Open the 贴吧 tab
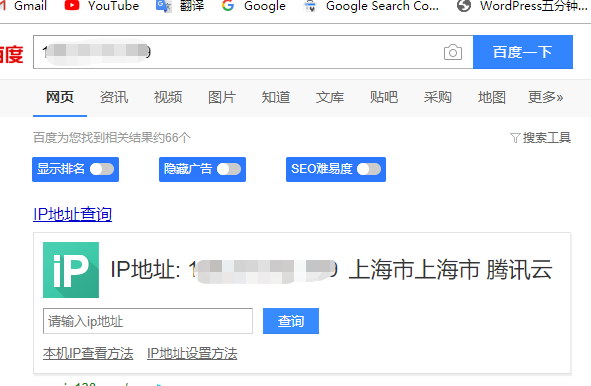 (x=384, y=97)
